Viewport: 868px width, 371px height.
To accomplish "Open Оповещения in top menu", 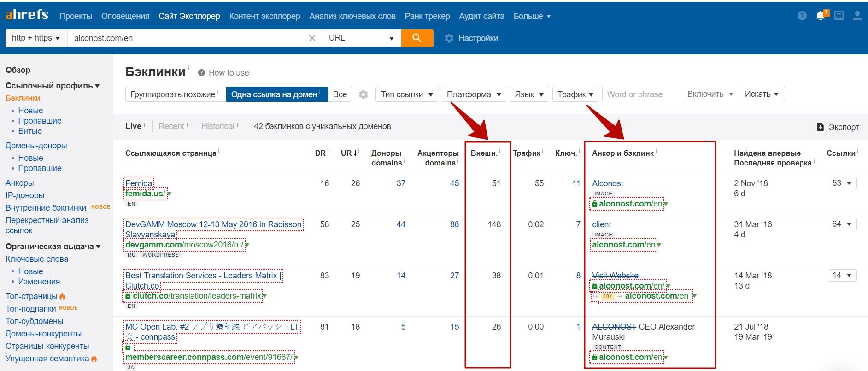I will (125, 16).
